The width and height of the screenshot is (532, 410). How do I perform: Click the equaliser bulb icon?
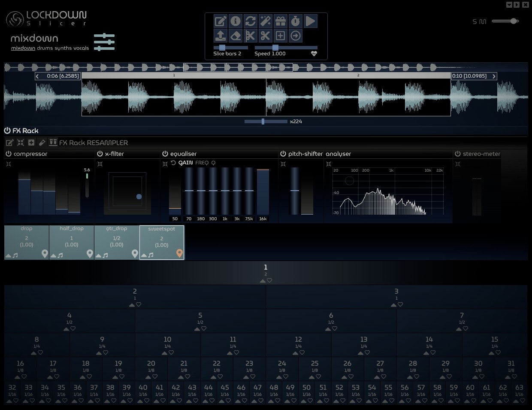point(213,163)
